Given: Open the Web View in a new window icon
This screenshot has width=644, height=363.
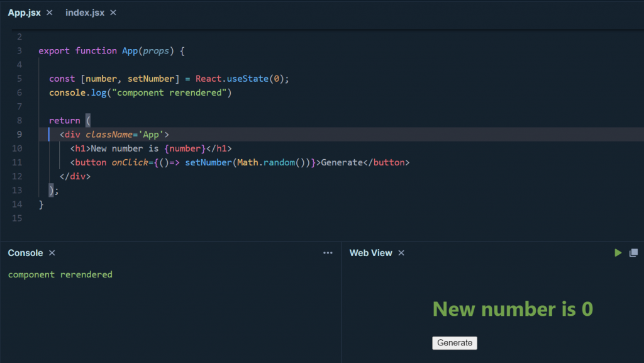Looking at the screenshot, I should coord(634,252).
